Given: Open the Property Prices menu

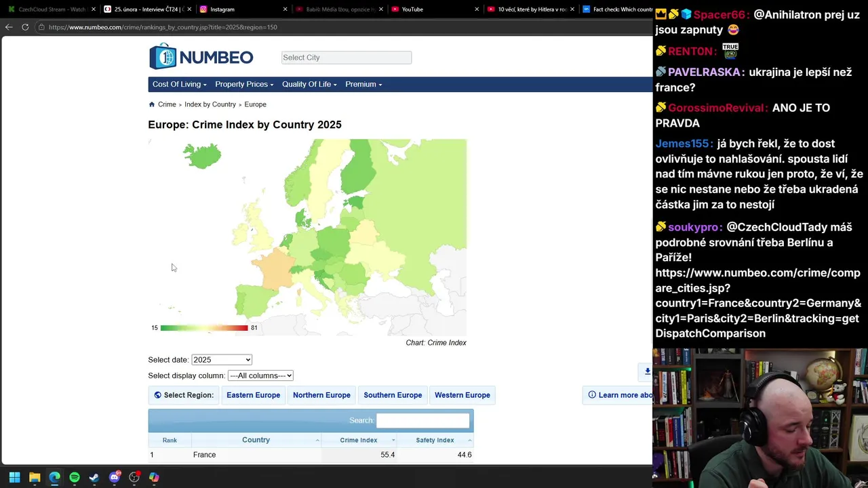Looking at the screenshot, I should coord(244,84).
